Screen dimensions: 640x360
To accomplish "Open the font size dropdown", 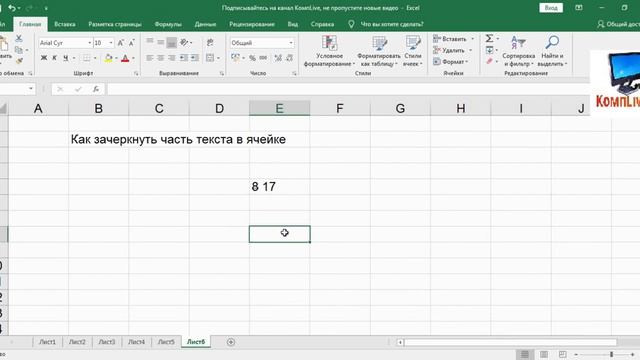I will [111, 43].
